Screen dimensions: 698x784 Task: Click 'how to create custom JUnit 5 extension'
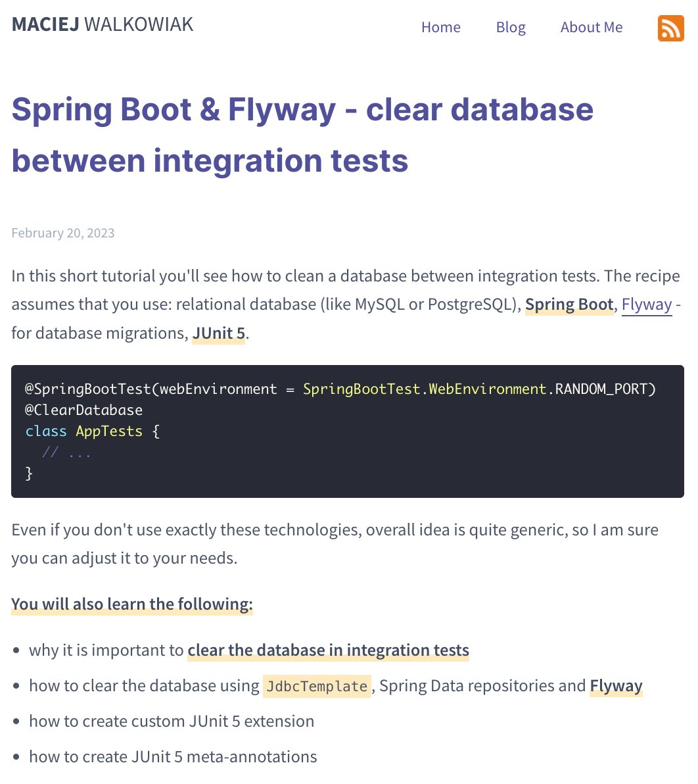[x=172, y=722]
